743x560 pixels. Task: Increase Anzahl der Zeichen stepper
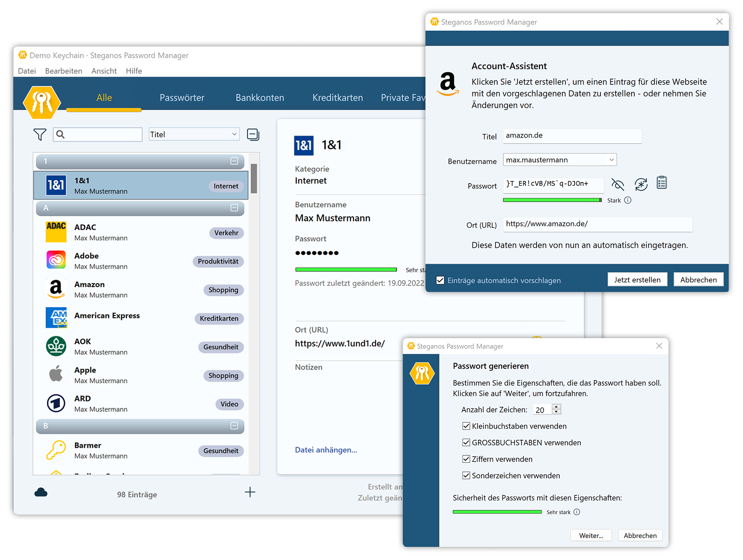tap(556, 406)
